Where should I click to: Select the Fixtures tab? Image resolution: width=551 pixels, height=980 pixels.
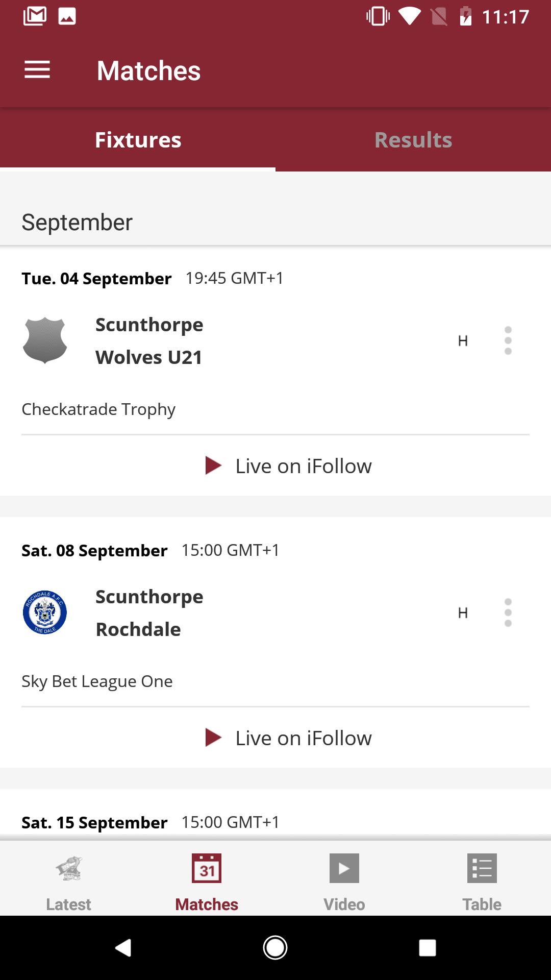pyautogui.click(x=138, y=140)
